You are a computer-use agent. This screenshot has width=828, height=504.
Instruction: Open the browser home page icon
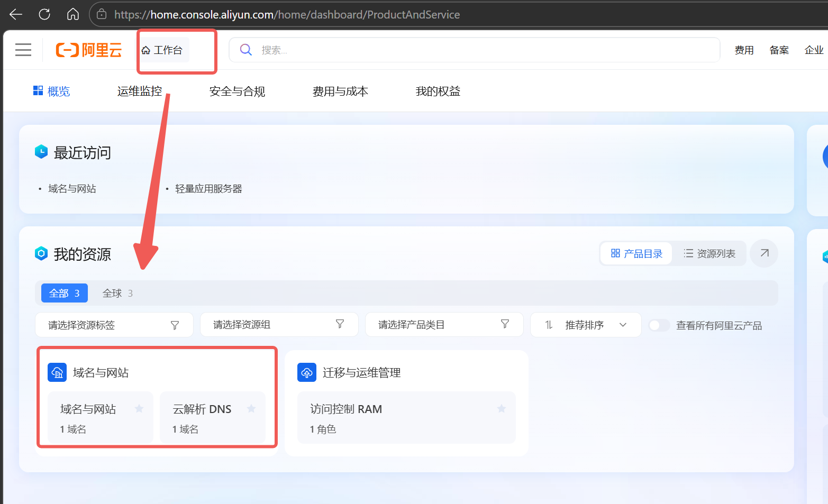(x=73, y=14)
